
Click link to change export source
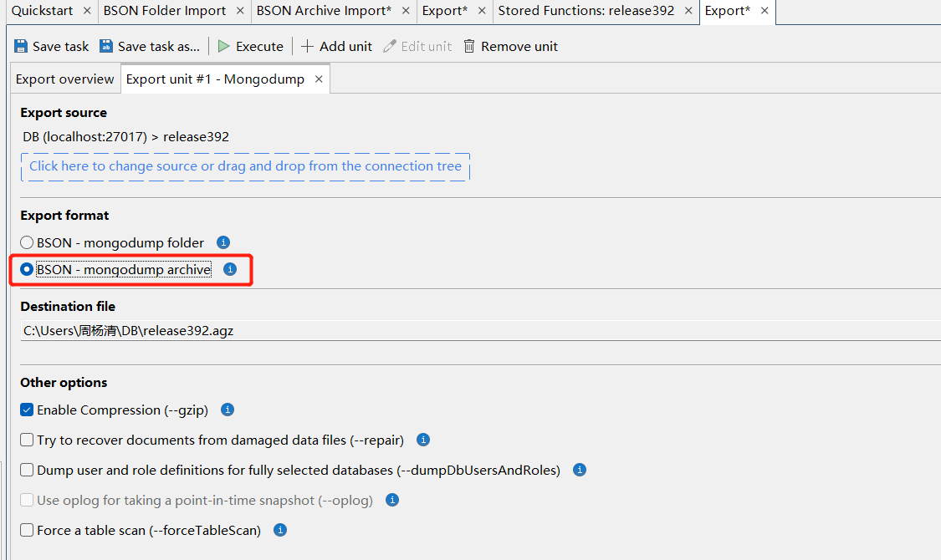click(x=245, y=166)
